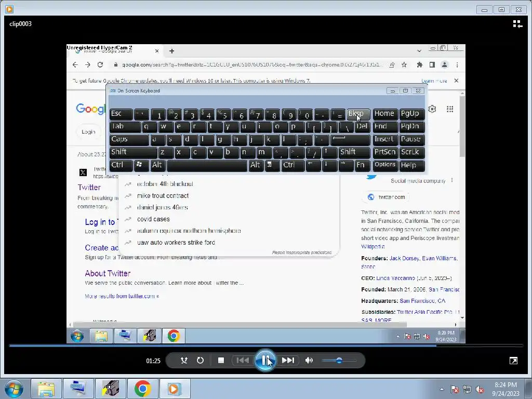
Task: Click the Esc key on the keyboard
Action: (x=121, y=114)
